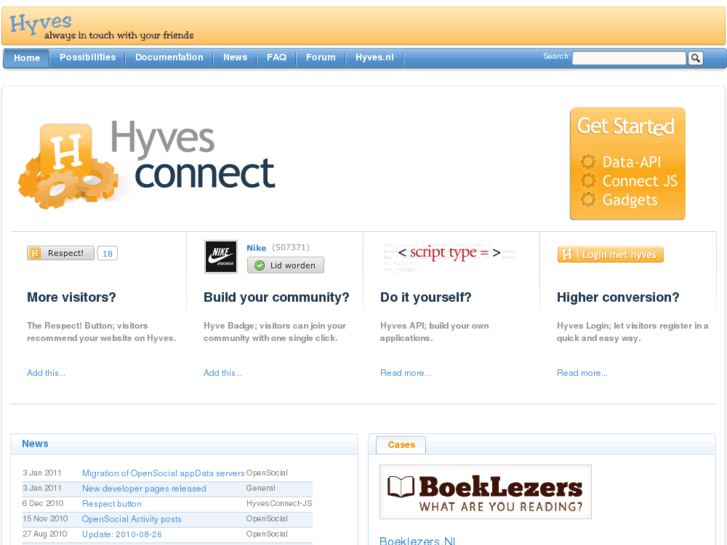727x545 pixels.
Task: Open the Possibilities menu item
Action: [88, 58]
